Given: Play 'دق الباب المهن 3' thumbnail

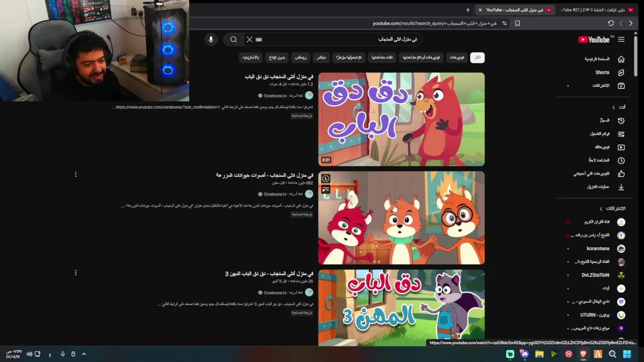Looking at the screenshot, I should point(401,308).
